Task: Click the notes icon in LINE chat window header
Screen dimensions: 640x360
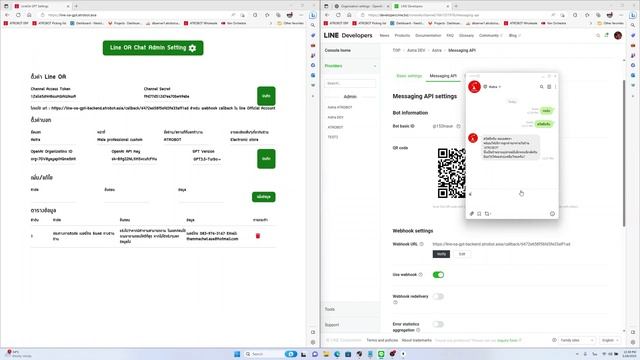Action: click(549, 87)
